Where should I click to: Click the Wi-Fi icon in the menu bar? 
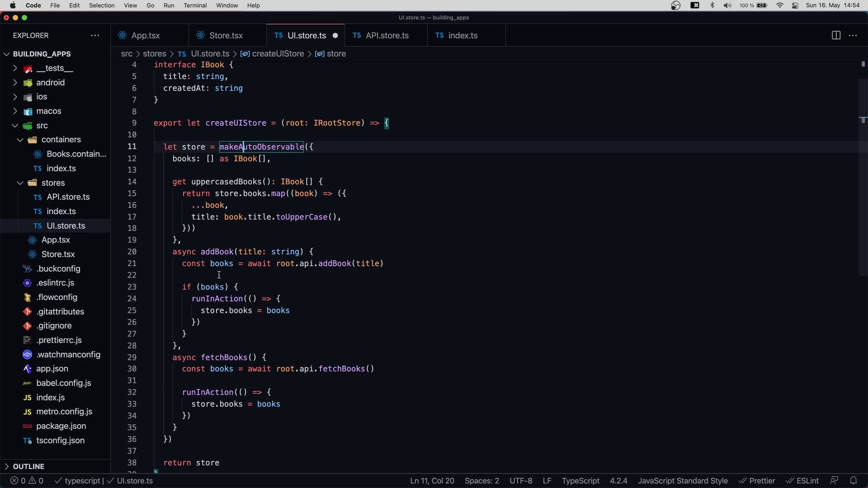coord(780,5)
